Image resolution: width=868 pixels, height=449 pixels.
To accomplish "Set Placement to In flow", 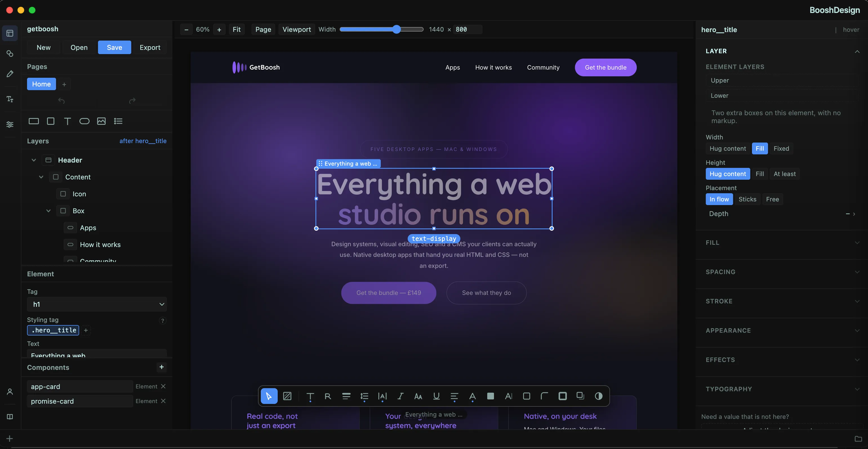I will [719, 199].
